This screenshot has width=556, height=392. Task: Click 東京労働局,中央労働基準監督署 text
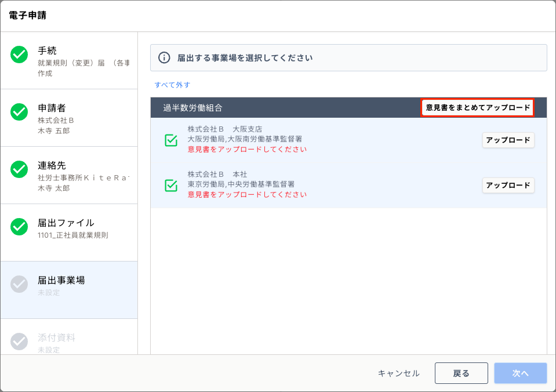tap(241, 184)
